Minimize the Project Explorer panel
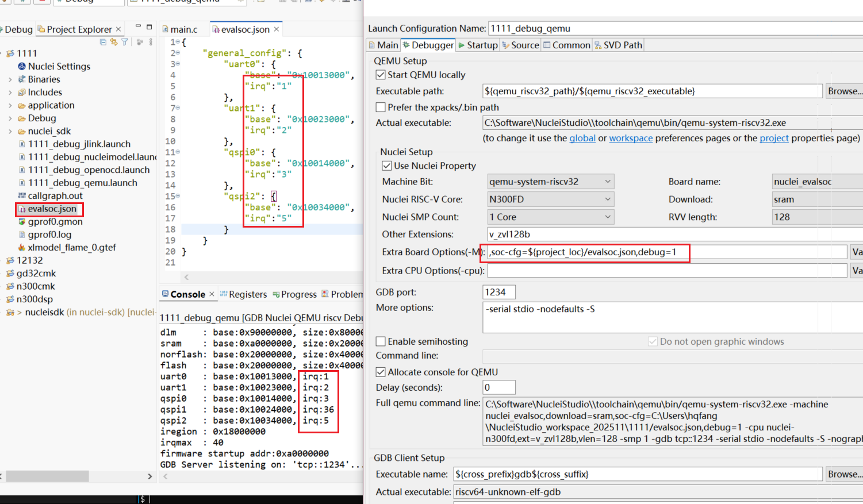The image size is (863, 504). [138, 26]
